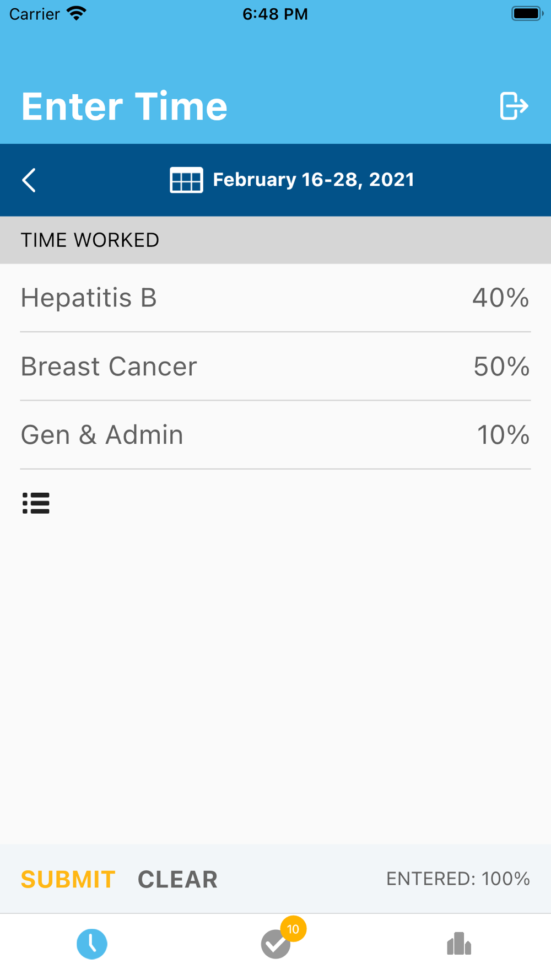Tap the battery indicator icon

pos(527,13)
